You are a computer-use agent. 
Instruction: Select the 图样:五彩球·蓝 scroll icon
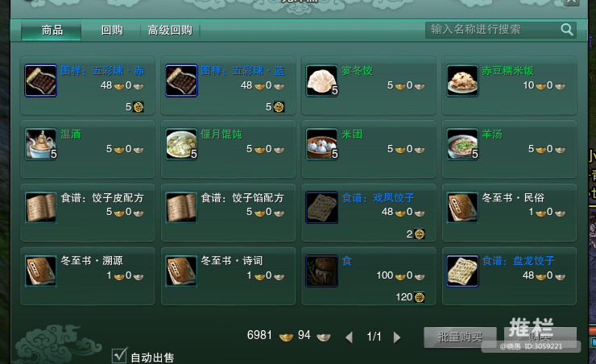tap(181, 81)
